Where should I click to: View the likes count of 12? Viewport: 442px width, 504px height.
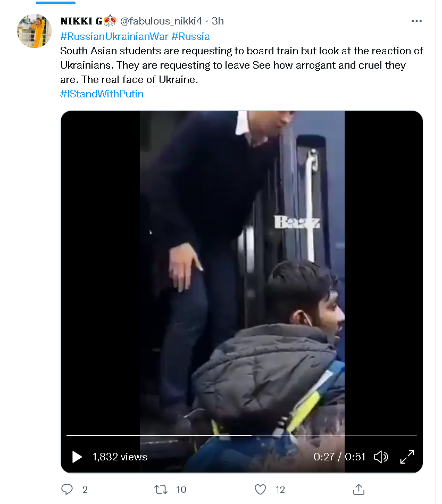[x=280, y=490]
